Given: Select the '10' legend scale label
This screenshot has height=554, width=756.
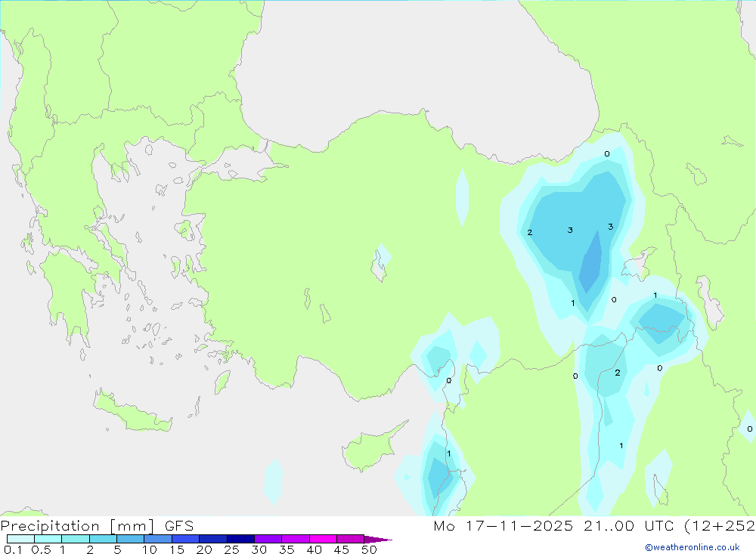Looking at the screenshot, I should pyautogui.click(x=150, y=549).
